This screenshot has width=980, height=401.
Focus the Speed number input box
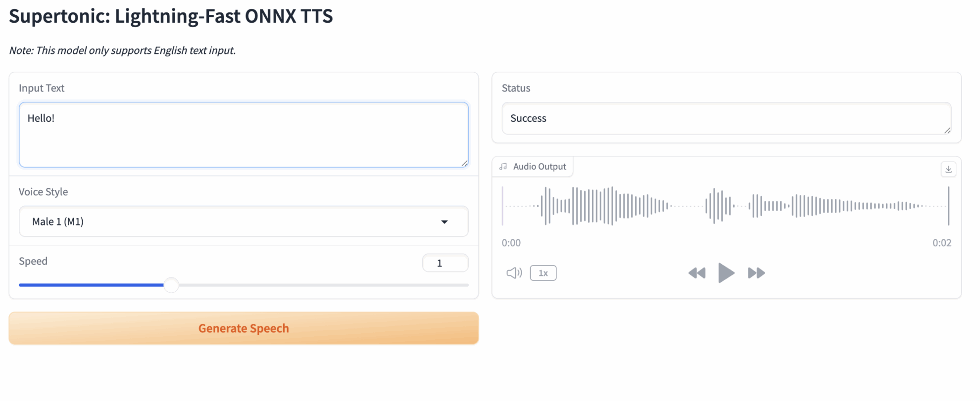click(x=444, y=263)
